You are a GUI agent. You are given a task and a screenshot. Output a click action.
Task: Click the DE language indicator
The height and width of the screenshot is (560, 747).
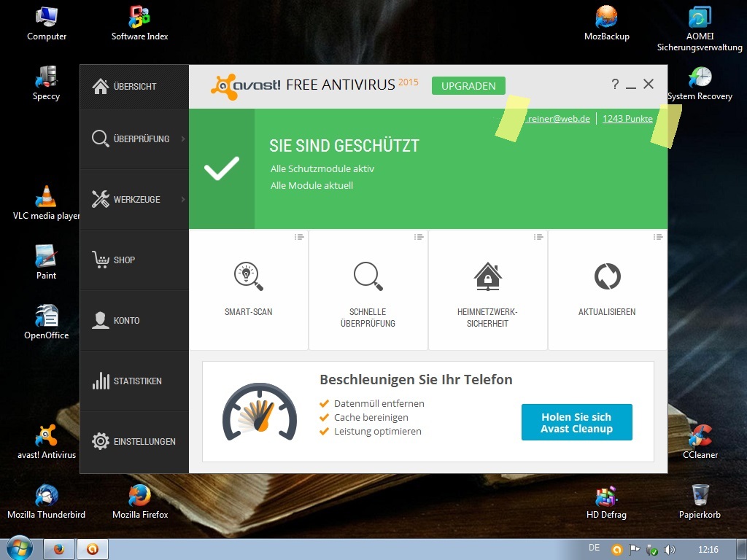pos(594,548)
